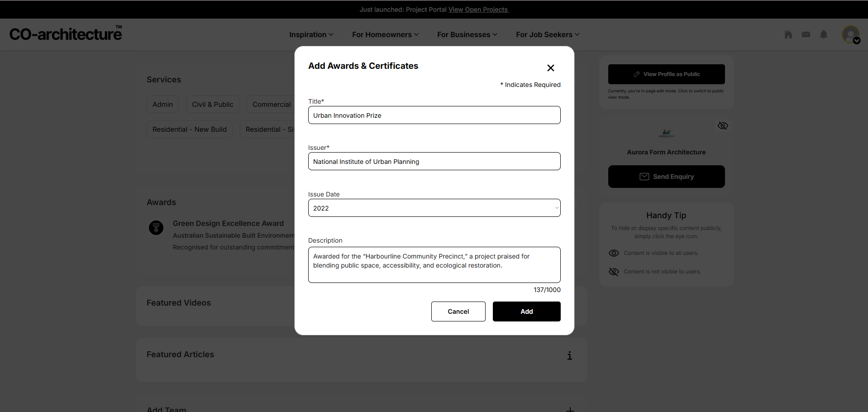Screen dimensions: 868x412
Task: Open the For Job Seekers menu
Action: tap(547, 35)
